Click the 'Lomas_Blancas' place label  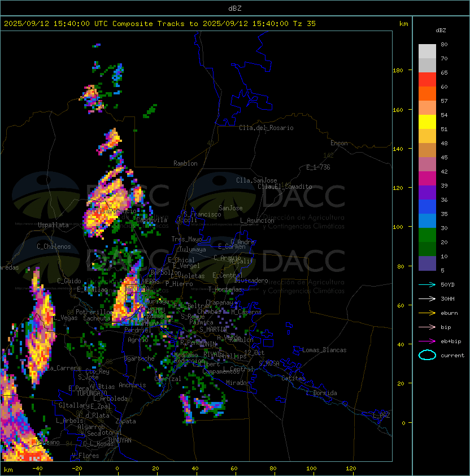click(324, 350)
